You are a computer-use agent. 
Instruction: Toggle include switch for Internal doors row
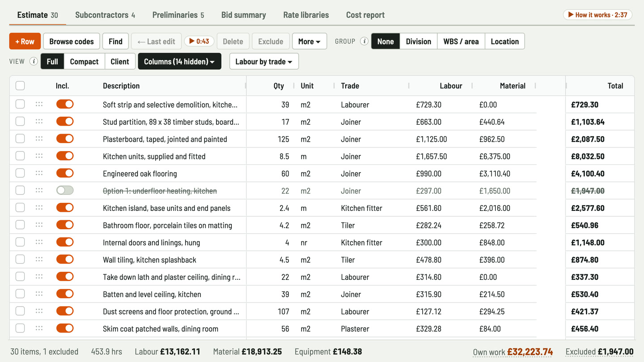[65, 242]
